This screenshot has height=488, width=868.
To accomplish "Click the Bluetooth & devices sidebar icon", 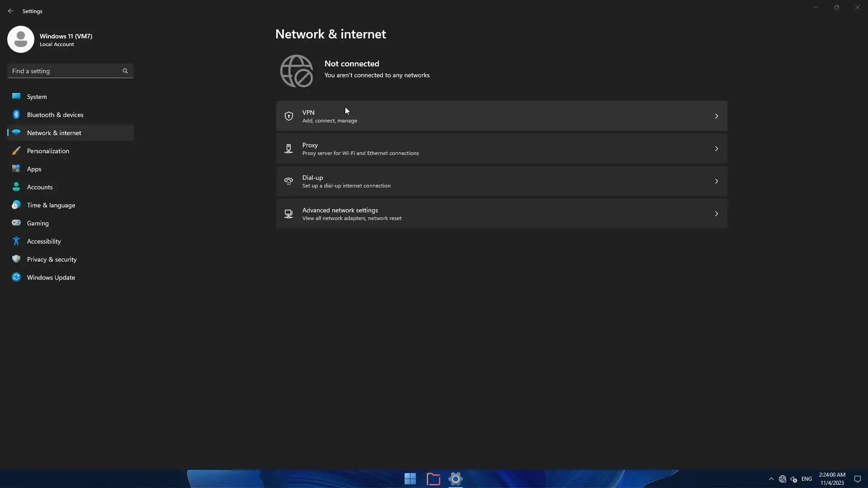I will [16, 115].
